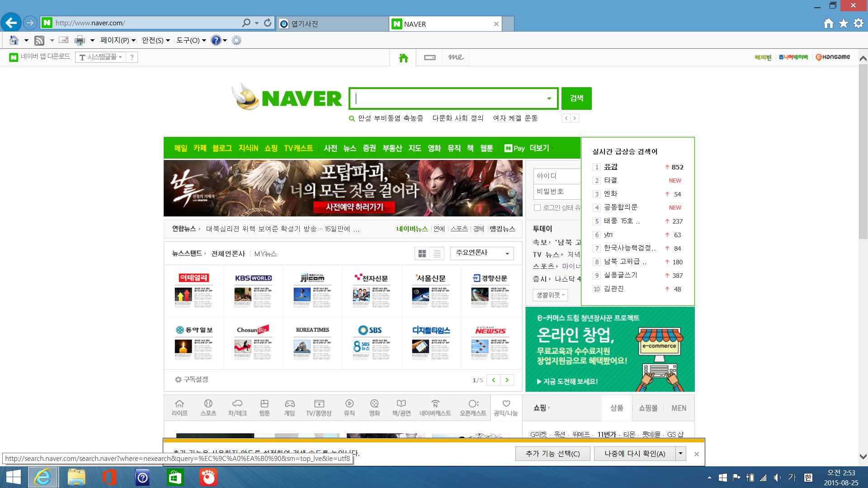Go to next news stand page arrow
Screen dimensions: 868x488
(x=507, y=380)
